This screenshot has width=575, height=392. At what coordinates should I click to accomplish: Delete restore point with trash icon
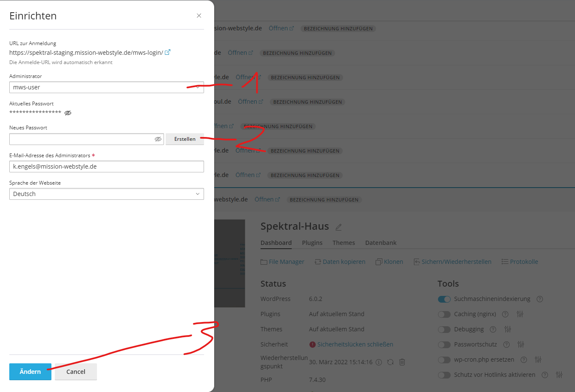(402, 362)
